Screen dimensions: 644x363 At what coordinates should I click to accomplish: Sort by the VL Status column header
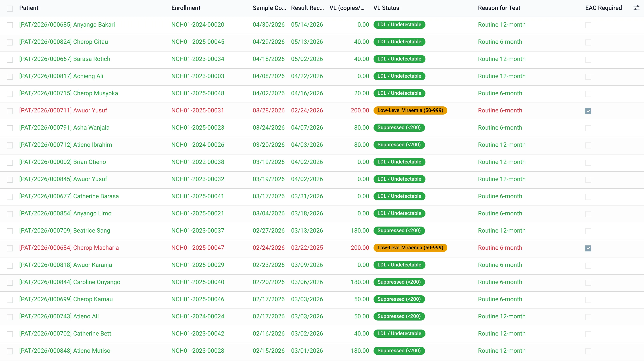coord(386,8)
